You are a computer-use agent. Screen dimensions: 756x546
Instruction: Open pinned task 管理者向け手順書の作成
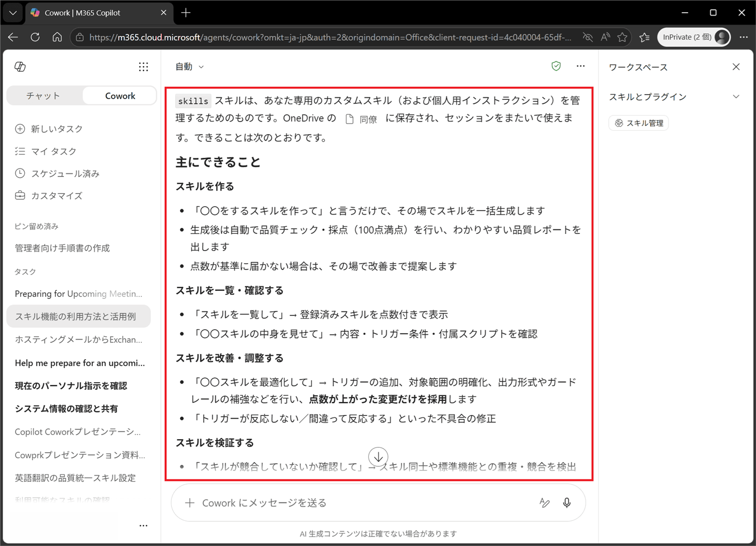[62, 248]
